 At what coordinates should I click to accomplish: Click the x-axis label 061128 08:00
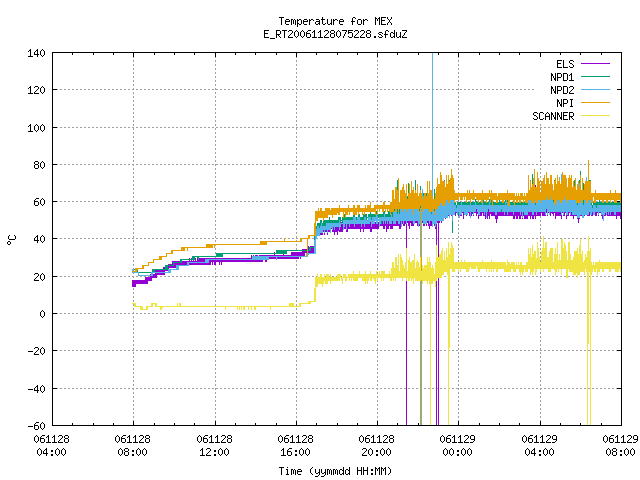[x=133, y=446]
